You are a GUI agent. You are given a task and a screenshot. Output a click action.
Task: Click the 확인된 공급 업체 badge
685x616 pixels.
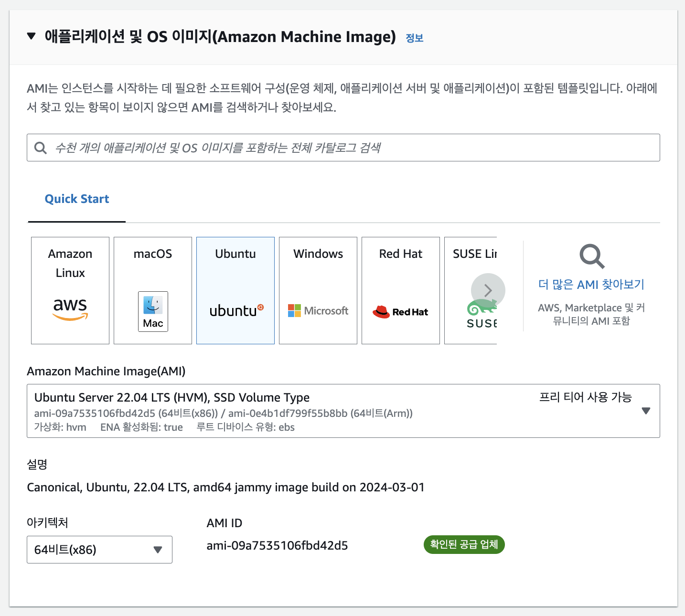pos(464,544)
